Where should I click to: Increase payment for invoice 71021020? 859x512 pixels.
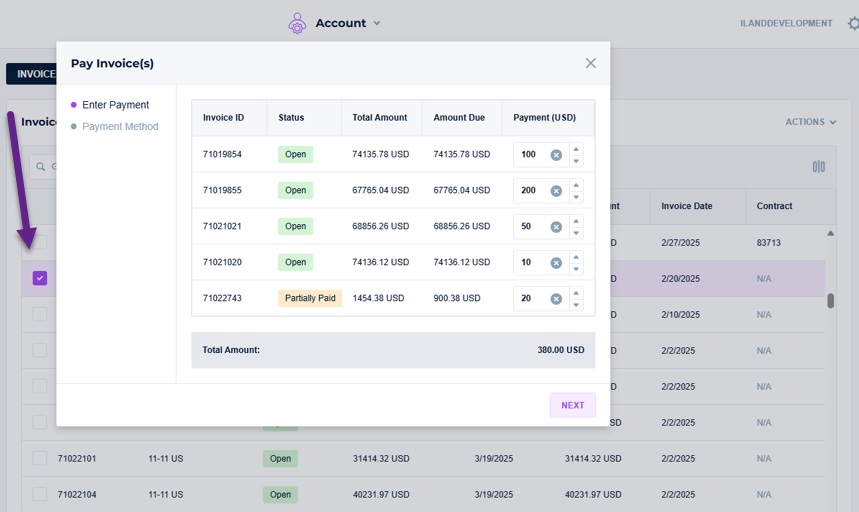point(576,257)
